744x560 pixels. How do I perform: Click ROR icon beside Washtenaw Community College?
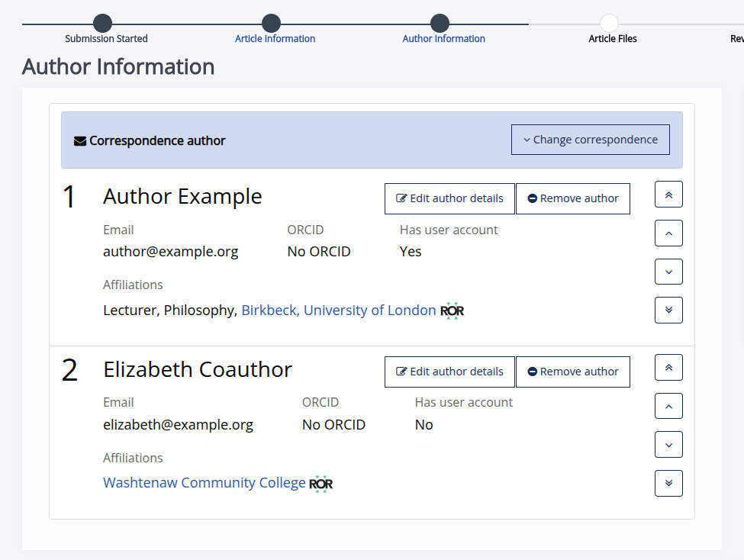pyautogui.click(x=321, y=484)
